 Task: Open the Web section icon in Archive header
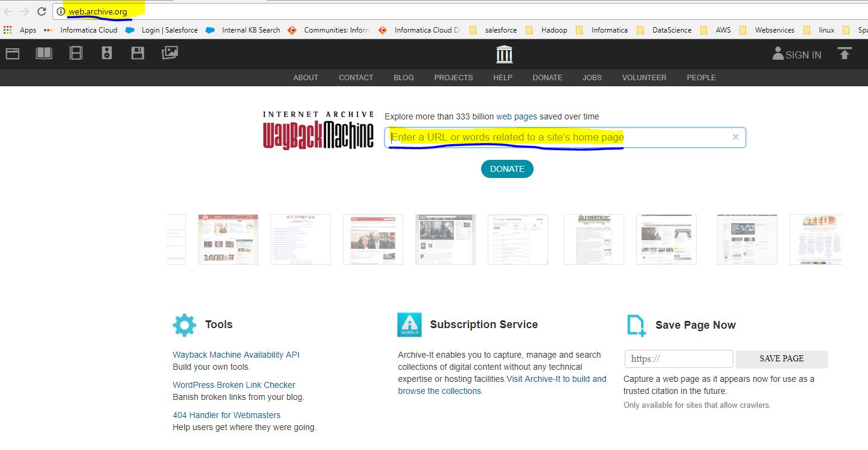click(x=13, y=54)
